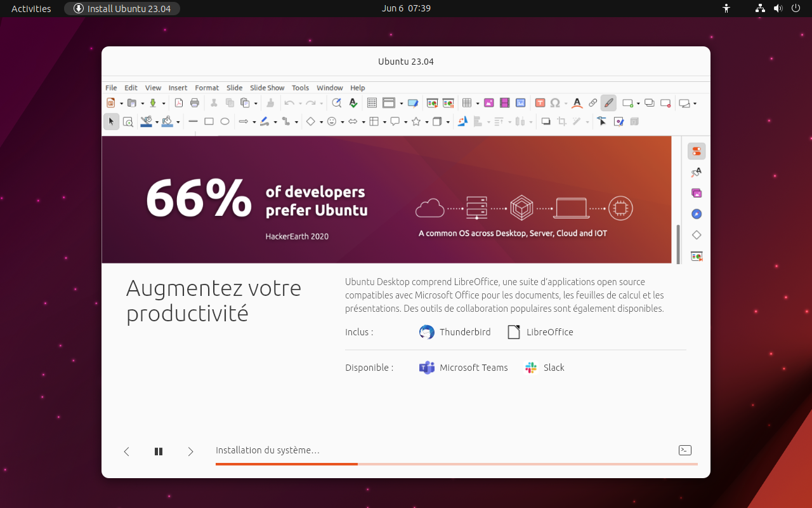Image resolution: width=812 pixels, height=508 pixels.
Task: Expand the Paste dropdown arrow
Action: point(255,103)
